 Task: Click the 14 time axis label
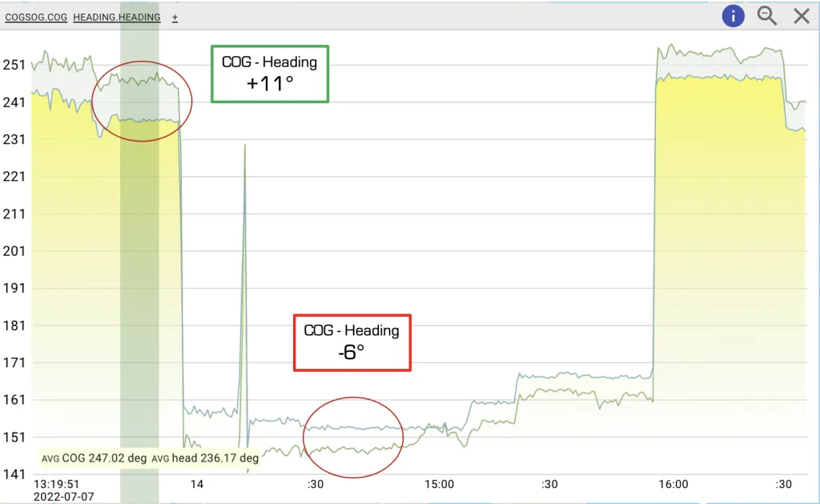[197, 484]
